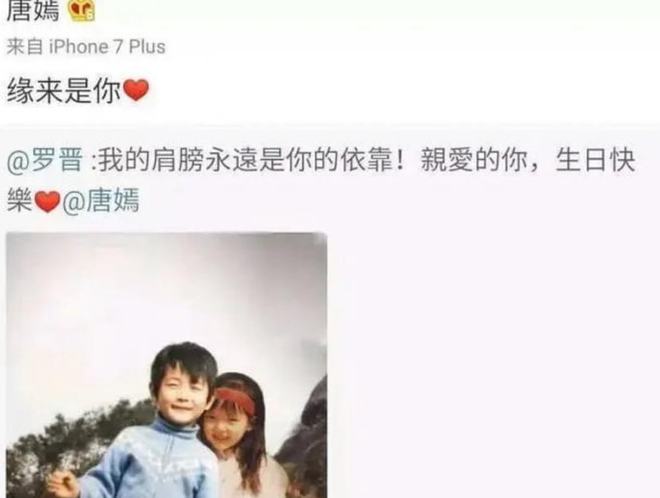Click the 来自 source prefix text
660x498 pixels.
24,47
